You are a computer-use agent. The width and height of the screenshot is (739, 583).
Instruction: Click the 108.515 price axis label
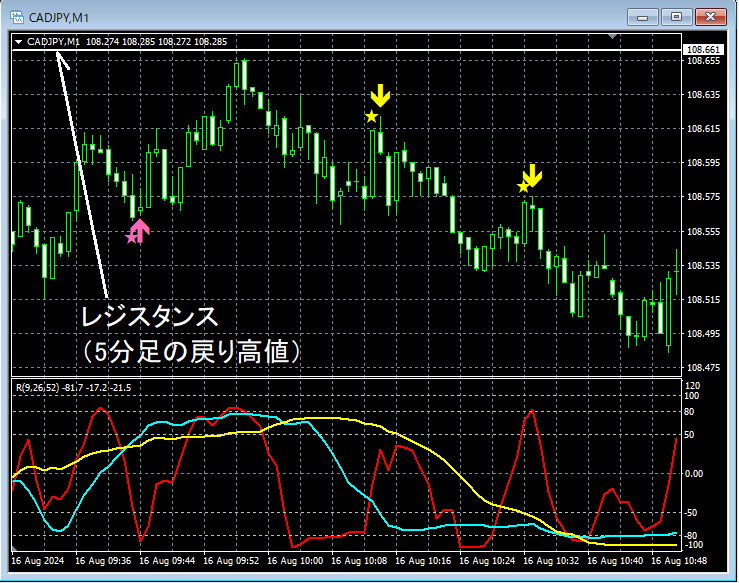(x=703, y=299)
